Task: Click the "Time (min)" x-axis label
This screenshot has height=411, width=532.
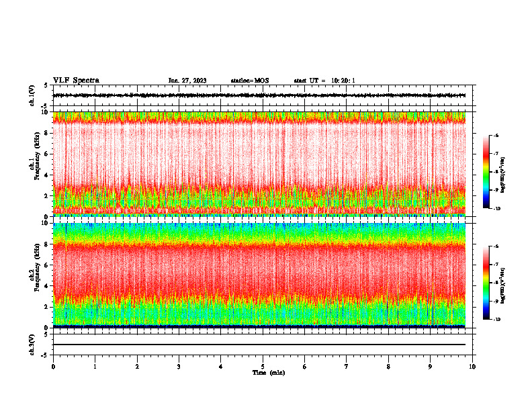Action: coord(269,373)
